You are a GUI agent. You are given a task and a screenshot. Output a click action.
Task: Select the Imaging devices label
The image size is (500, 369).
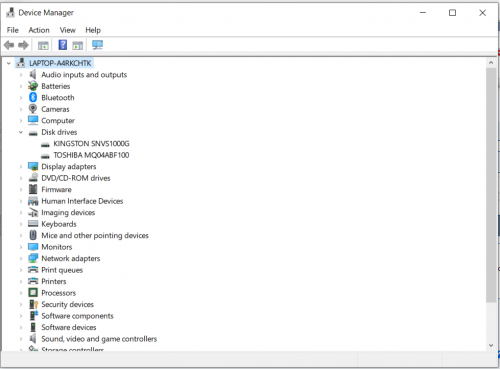[68, 213]
